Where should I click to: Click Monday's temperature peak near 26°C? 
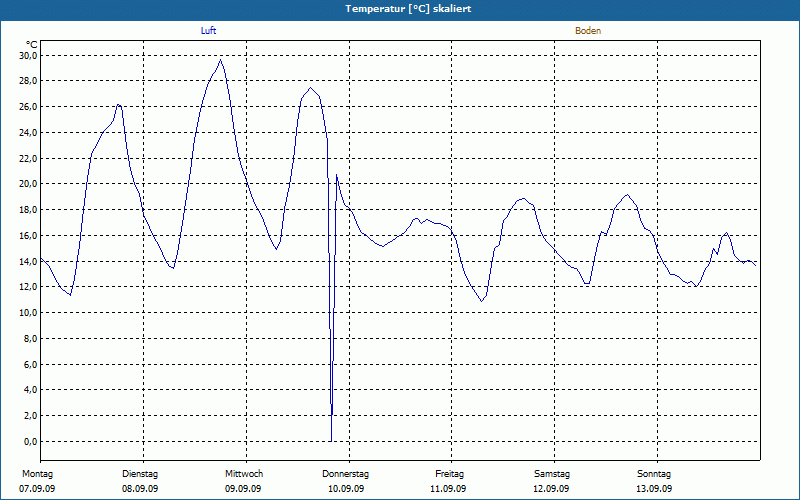point(118,105)
